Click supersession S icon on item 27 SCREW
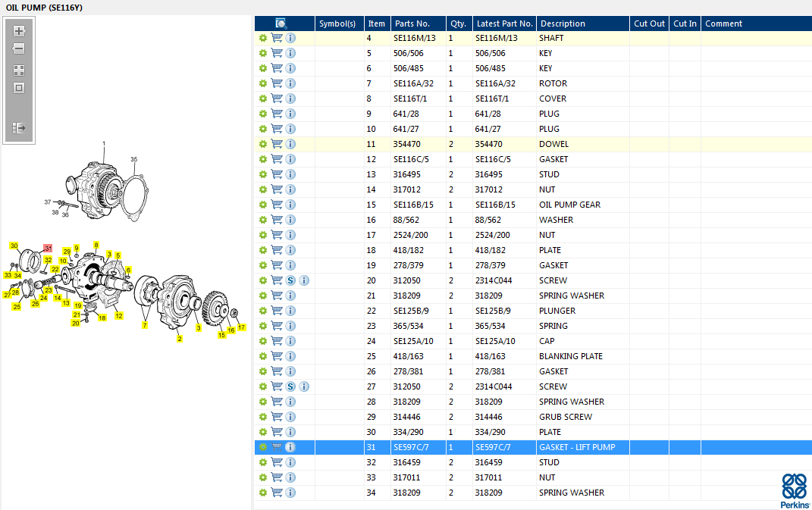The image size is (812, 510). 290,386
